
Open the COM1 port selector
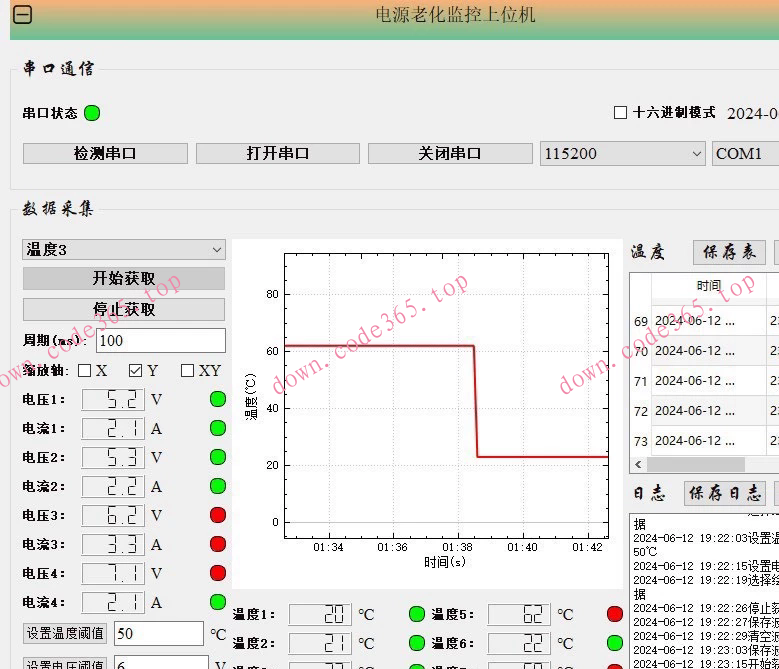pyautogui.click(x=745, y=153)
